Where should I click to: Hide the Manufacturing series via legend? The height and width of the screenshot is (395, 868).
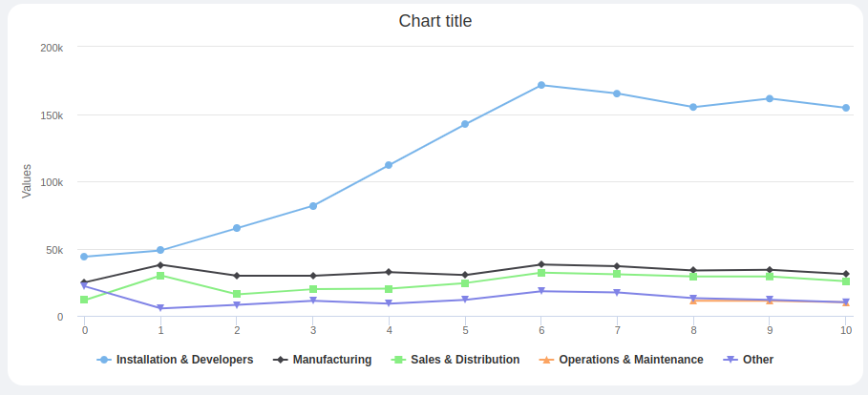(x=331, y=360)
